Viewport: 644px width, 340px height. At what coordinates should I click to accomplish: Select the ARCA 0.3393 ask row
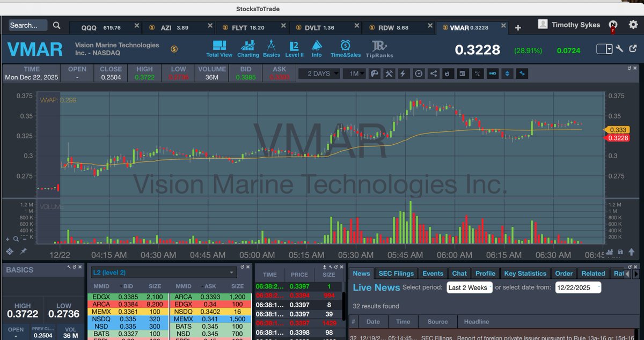point(210,297)
